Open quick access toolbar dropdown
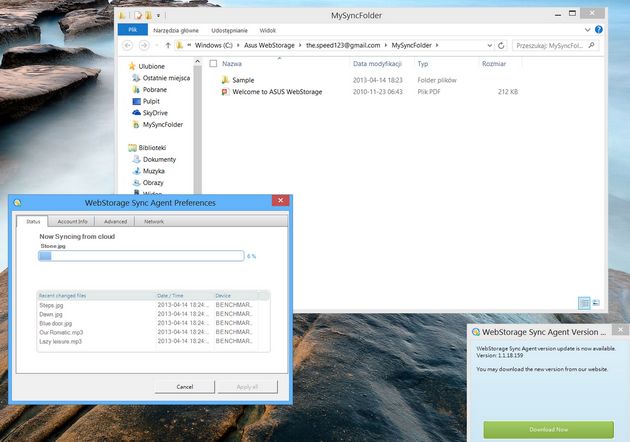 click(158, 16)
